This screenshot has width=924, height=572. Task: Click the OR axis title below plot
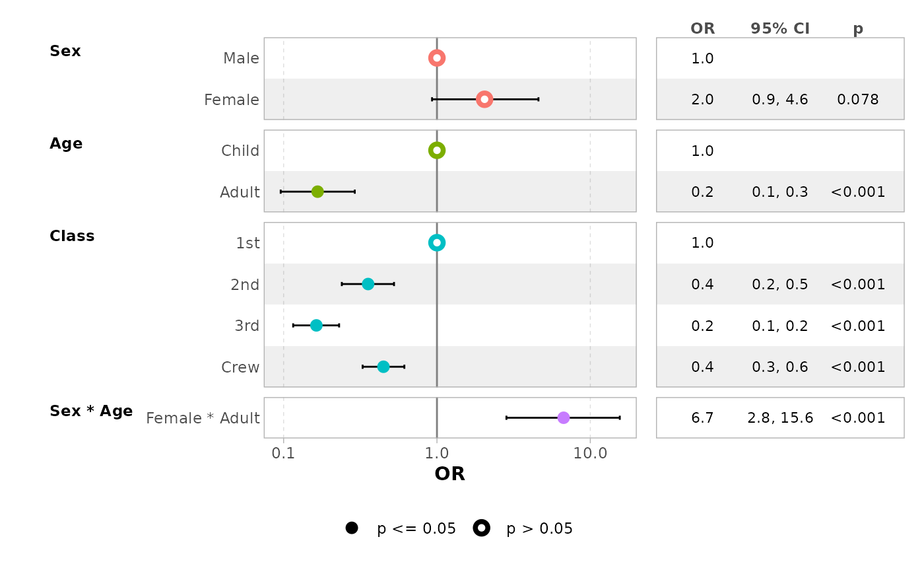pos(450,474)
